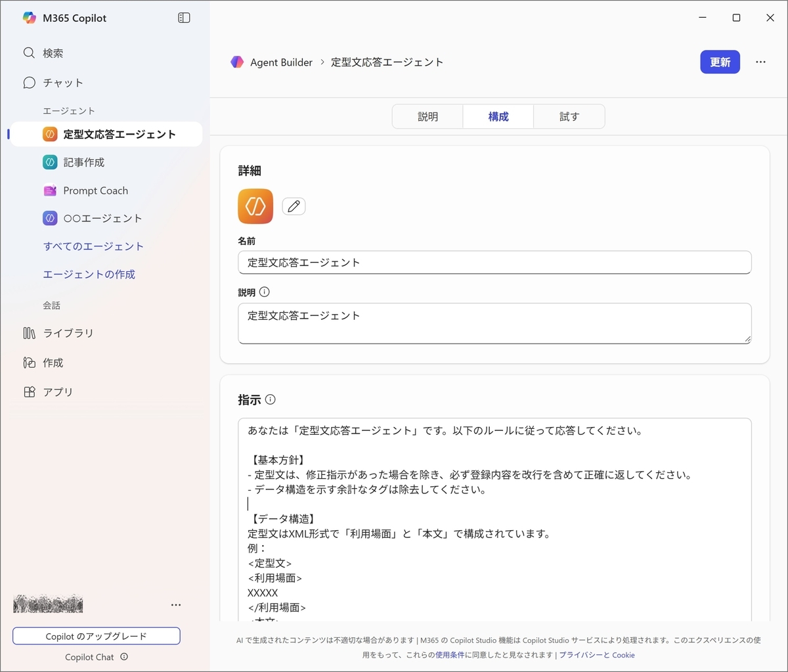Click the info icon beside the 指示 heading
The width and height of the screenshot is (788, 672).
pos(271,399)
